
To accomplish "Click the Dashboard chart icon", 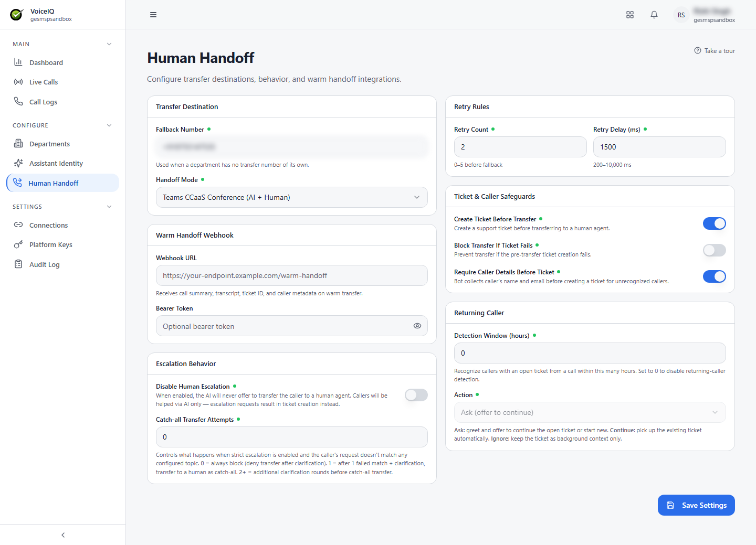I will click(18, 62).
